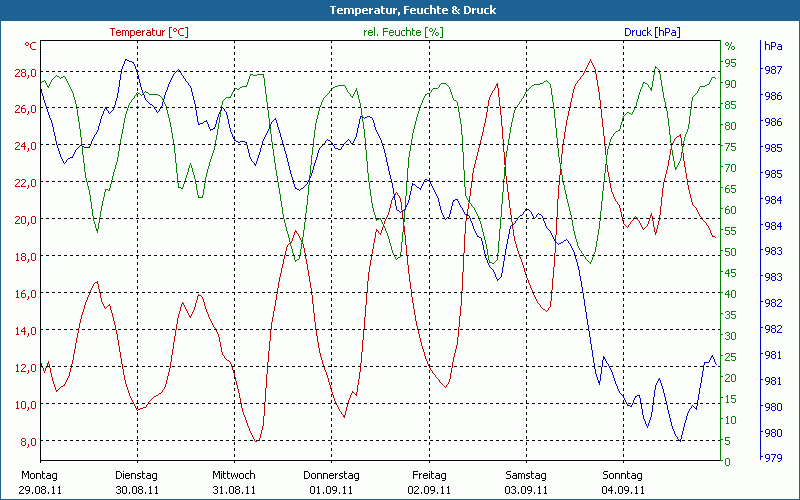Click the 'Dienstag' day label
This screenshot has height=500, width=800.
click(136, 476)
